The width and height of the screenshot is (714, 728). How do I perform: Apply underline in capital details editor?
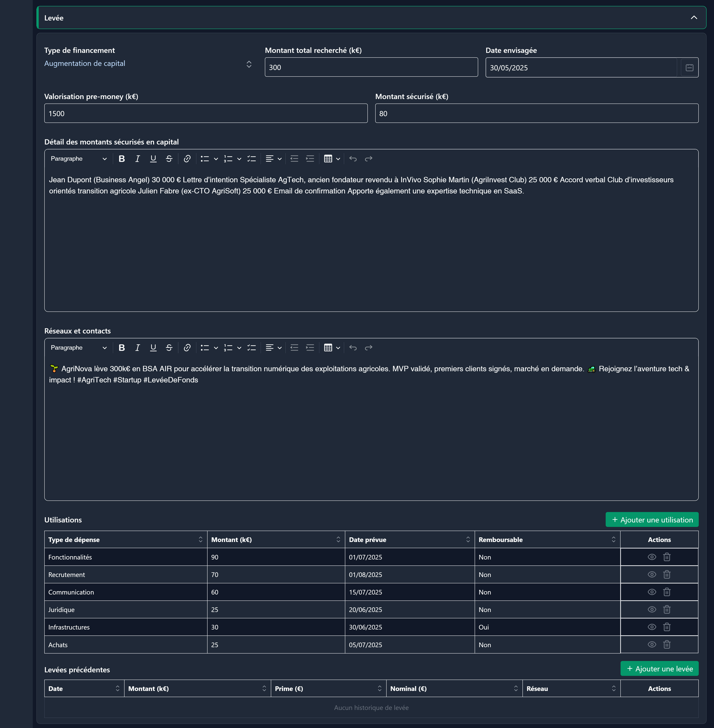153,159
